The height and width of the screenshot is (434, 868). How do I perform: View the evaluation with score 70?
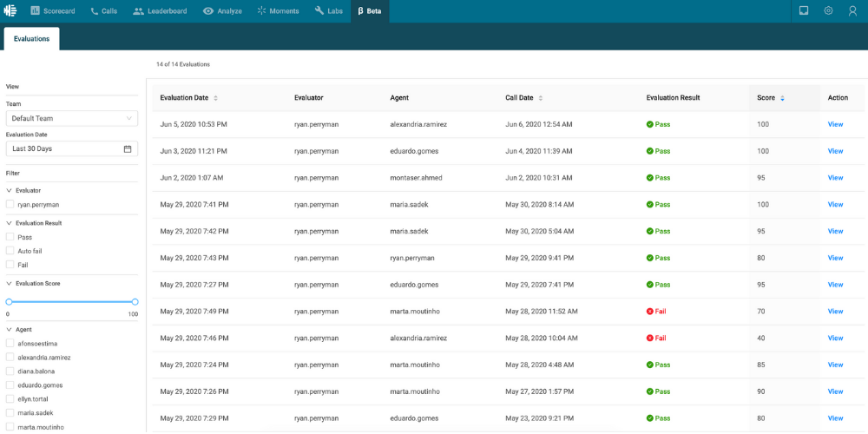coord(835,311)
